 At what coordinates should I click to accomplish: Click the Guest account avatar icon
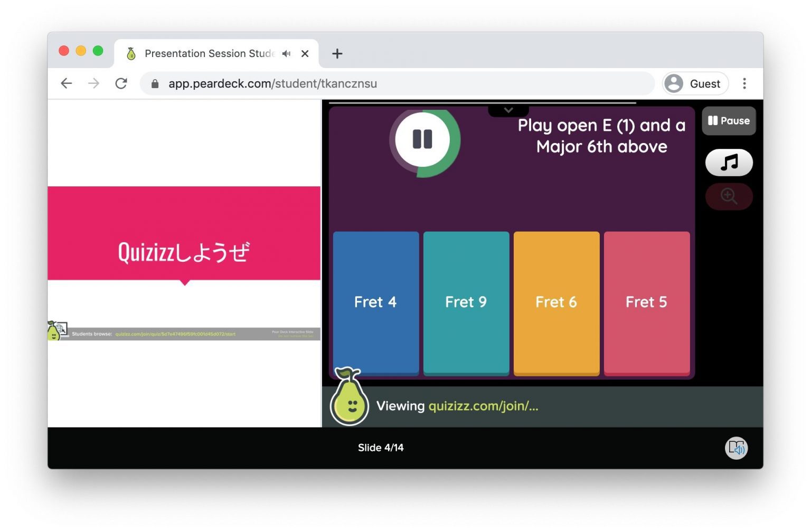click(673, 83)
